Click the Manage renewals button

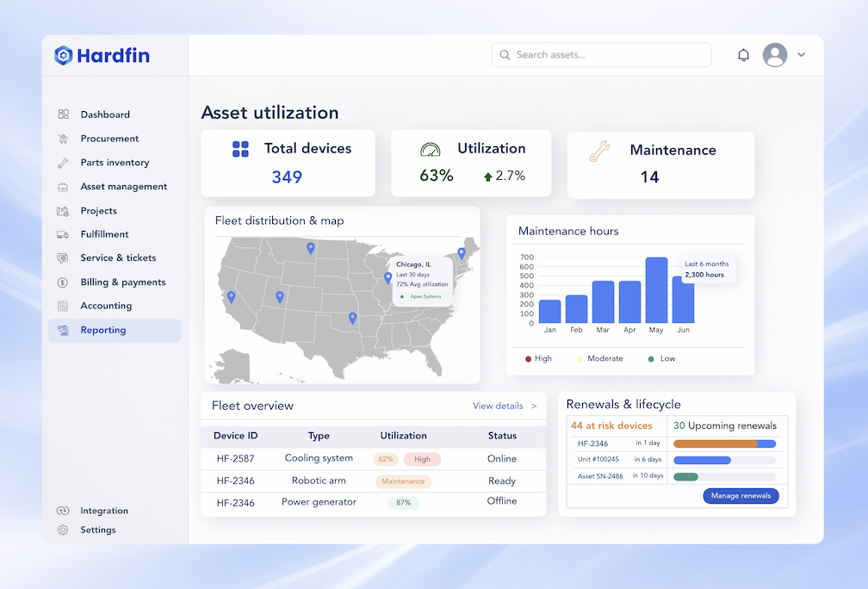[741, 496]
